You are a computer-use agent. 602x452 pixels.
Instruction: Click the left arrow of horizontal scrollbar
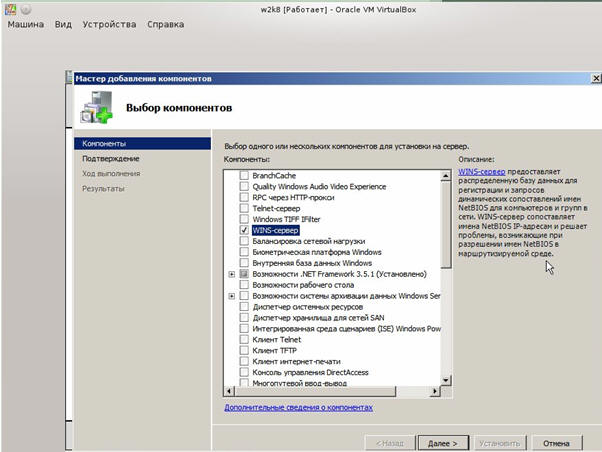(229, 391)
